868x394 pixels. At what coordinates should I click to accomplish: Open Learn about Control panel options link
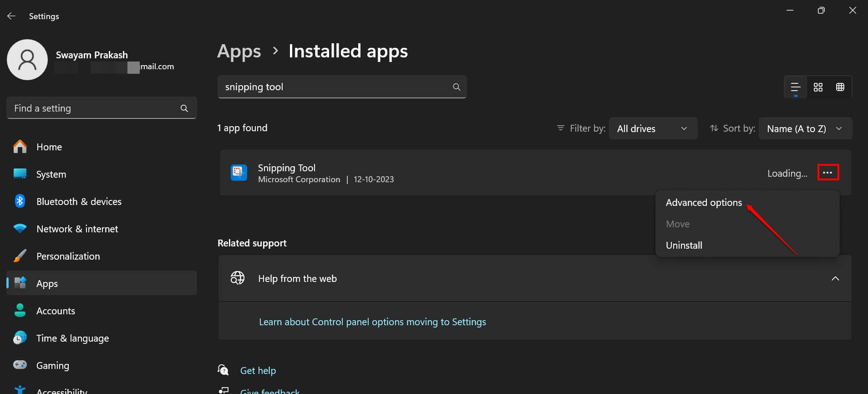(x=372, y=322)
